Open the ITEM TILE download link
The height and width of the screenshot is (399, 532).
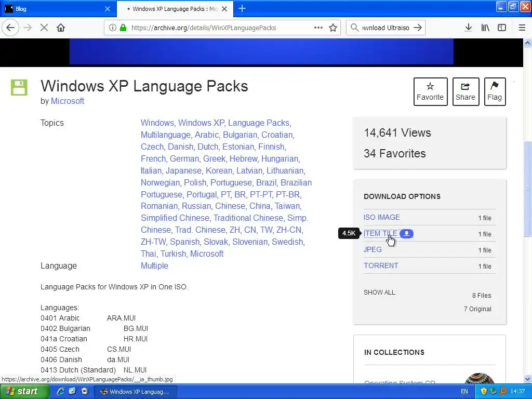[380, 233]
